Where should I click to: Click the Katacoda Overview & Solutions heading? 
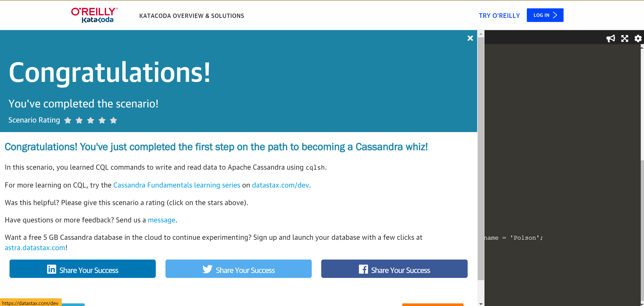tap(191, 15)
